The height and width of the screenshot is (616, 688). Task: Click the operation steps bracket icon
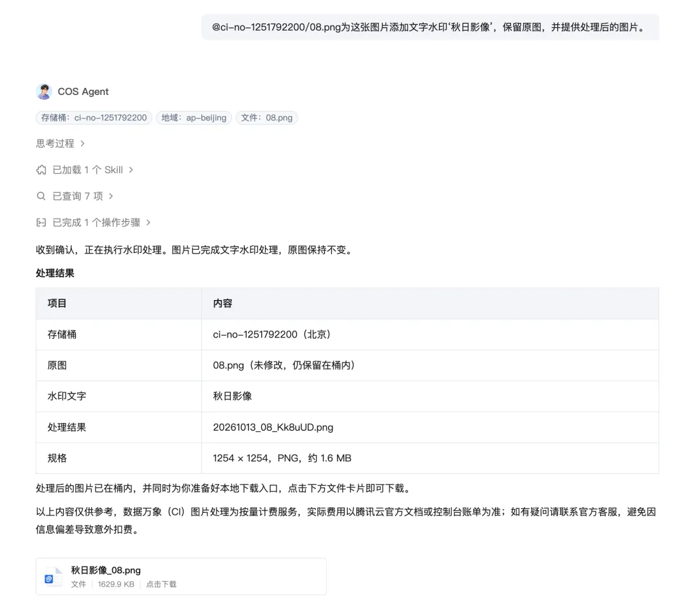pos(41,222)
